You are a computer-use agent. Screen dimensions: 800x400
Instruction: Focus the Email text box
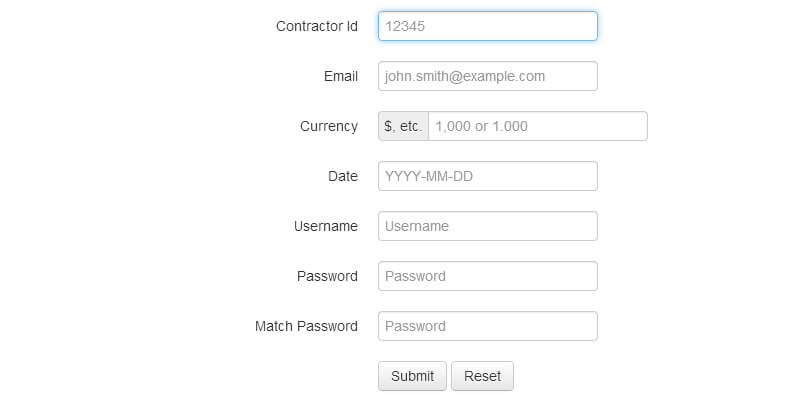(487, 76)
